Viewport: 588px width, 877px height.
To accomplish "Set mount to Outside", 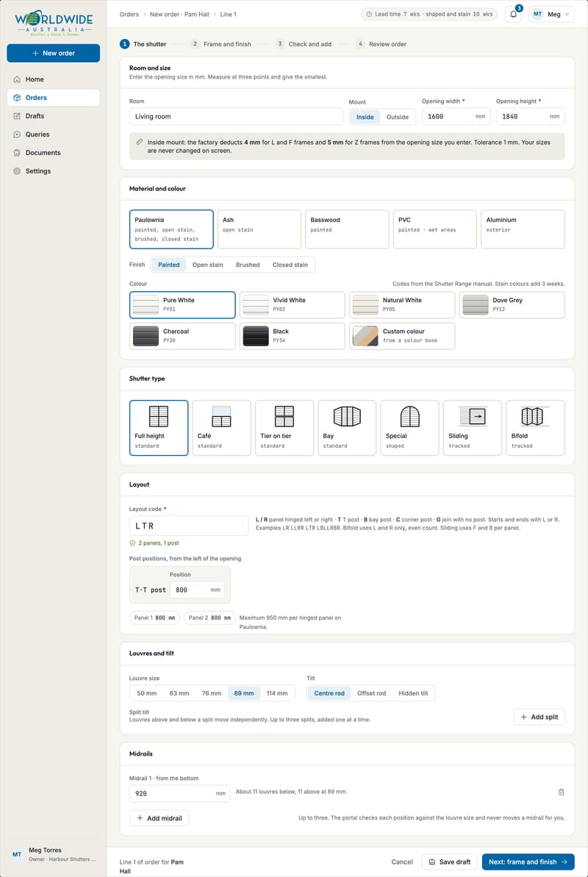I will click(397, 117).
